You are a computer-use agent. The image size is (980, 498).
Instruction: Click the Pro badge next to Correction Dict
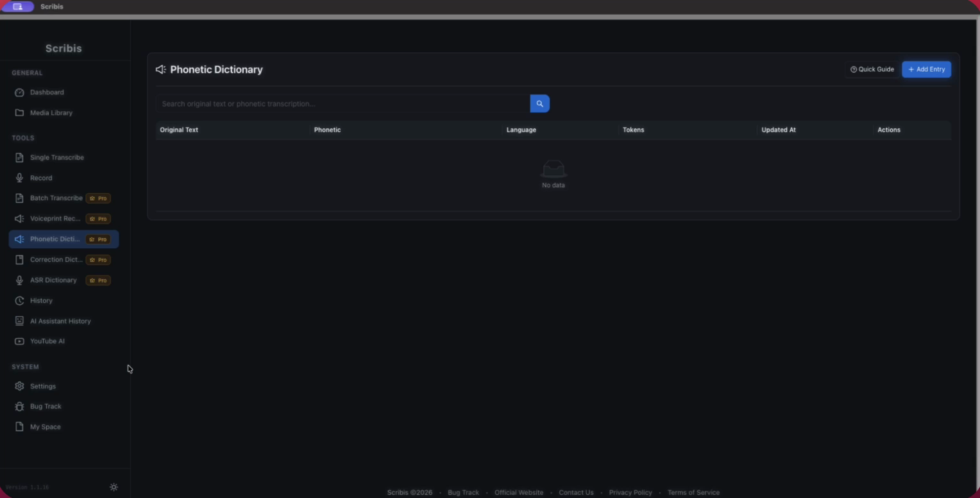coord(98,260)
